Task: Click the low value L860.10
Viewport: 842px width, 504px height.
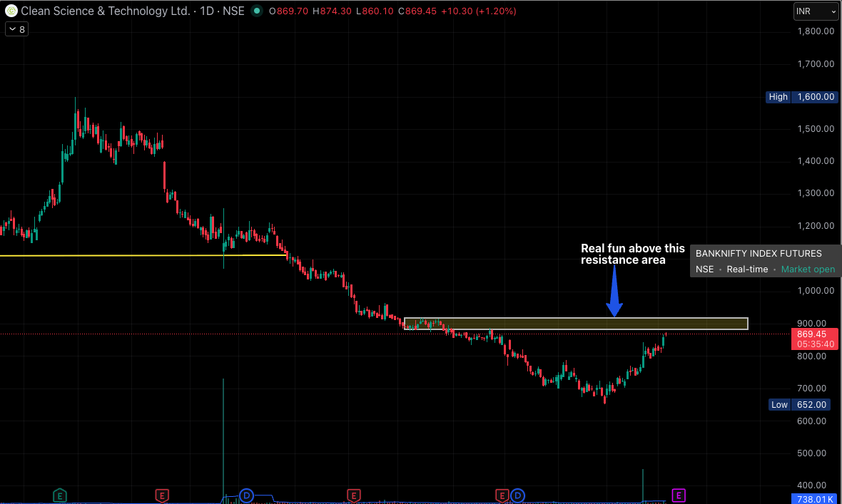Action: tap(375, 11)
